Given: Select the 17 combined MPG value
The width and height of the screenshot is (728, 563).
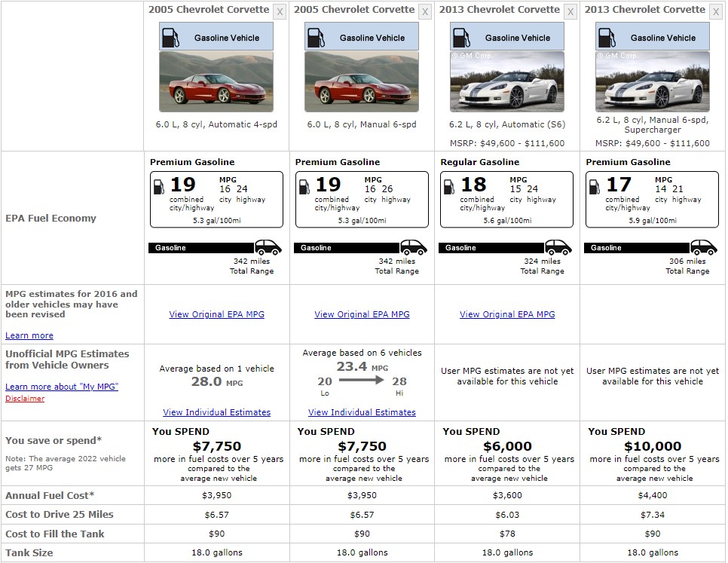Looking at the screenshot, I should point(619,184).
